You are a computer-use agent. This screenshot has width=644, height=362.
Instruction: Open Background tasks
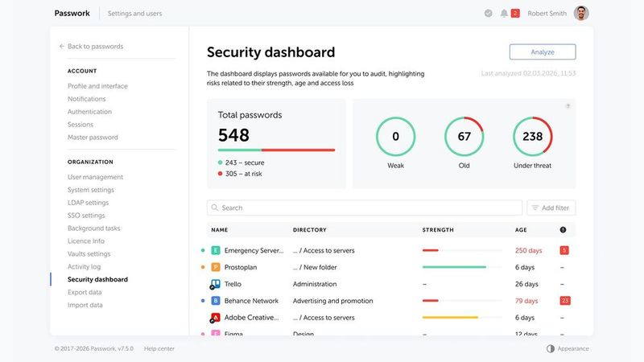click(94, 228)
